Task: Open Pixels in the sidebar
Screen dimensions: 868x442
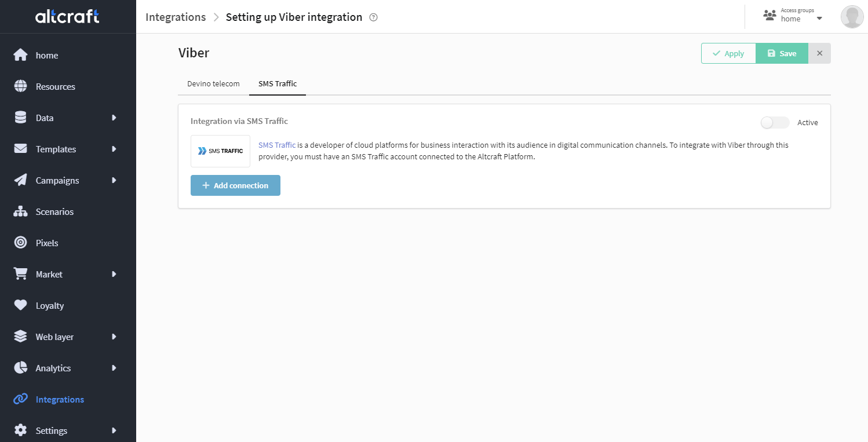Action: point(68,243)
